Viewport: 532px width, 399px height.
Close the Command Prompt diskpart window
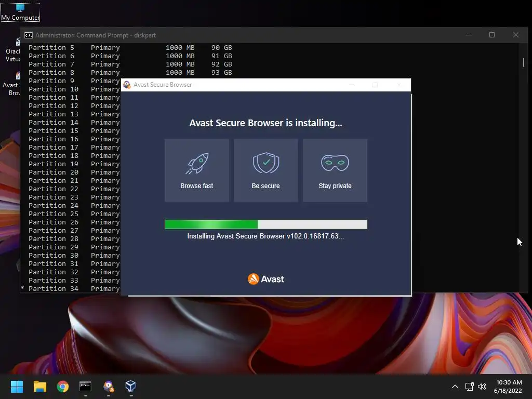(x=516, y=35)
